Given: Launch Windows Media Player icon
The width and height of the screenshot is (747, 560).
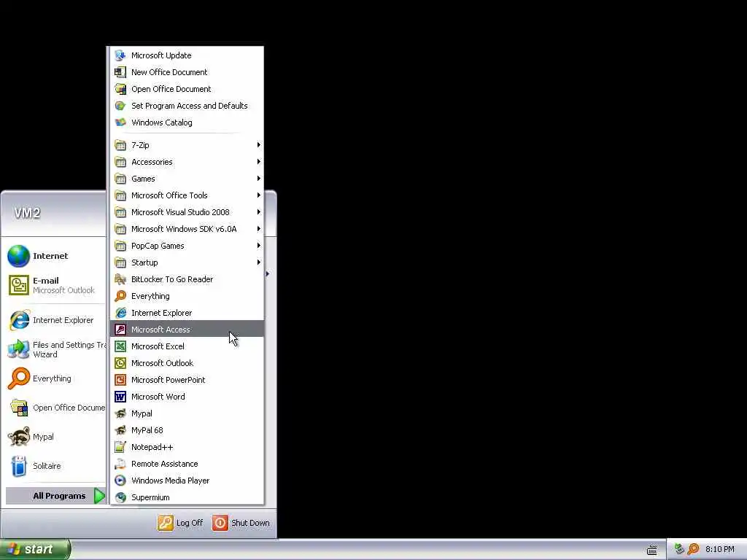Looking at the screenshot, I should (x=120, y=481).
